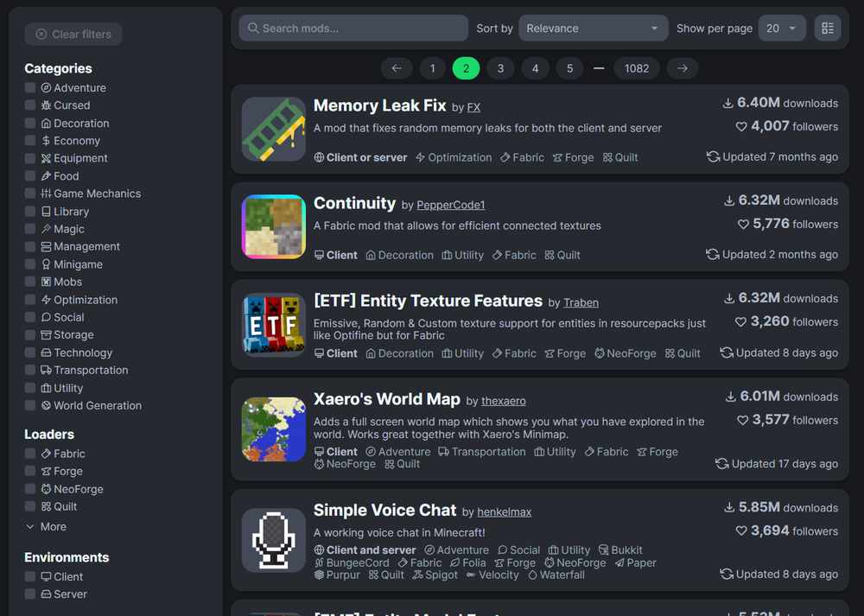864x616 pixels.
Task: Jump to last page 1082
Action: point(637,68)
